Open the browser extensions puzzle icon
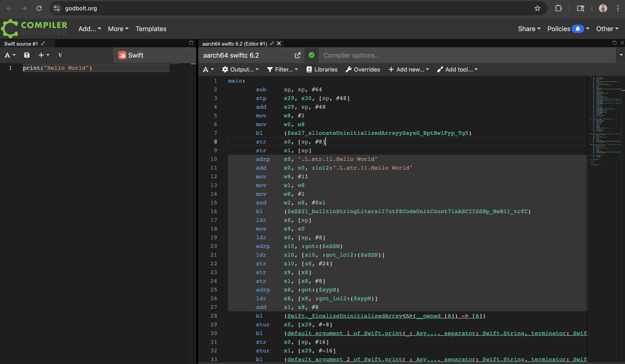Screen dimensions: 625x364 [x=558, y=8]
